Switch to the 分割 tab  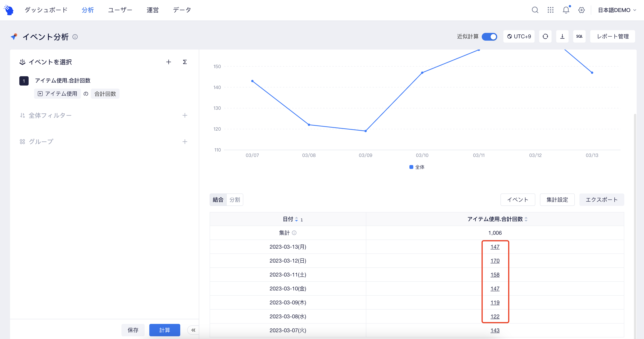235,200
